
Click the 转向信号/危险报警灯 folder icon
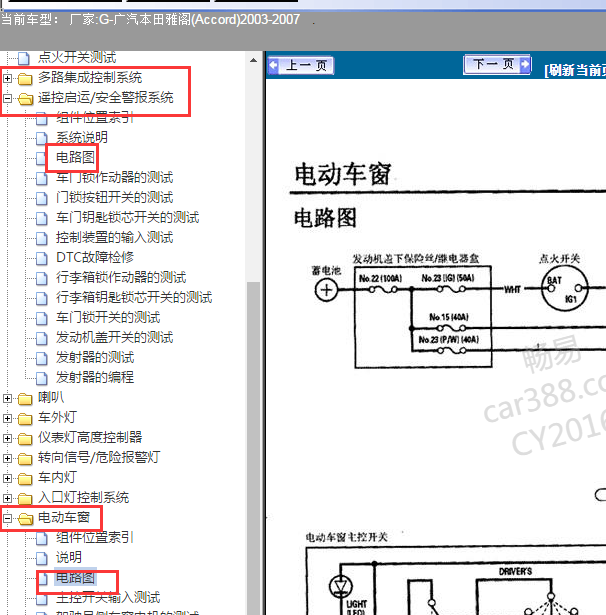25,459
